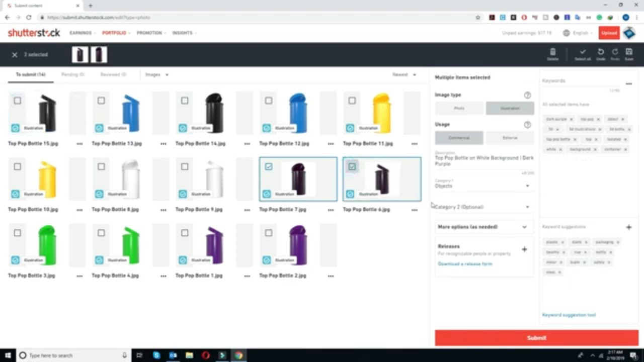Click the Save icon

(x=629, y=52)
